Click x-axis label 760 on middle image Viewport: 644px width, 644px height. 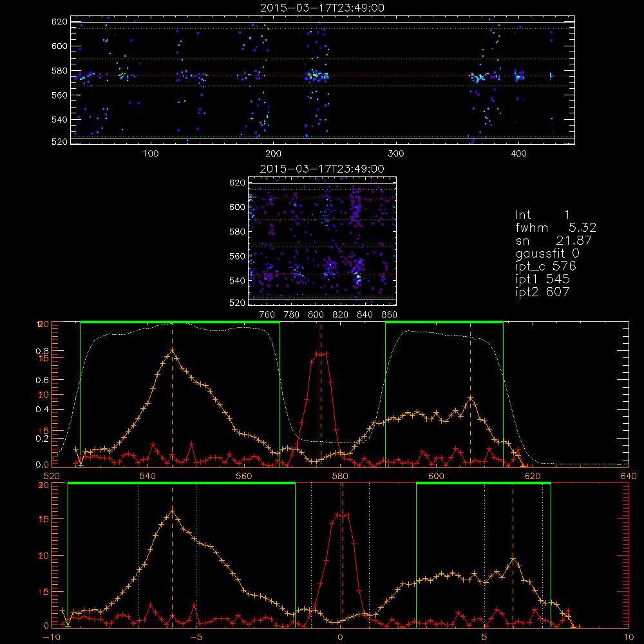267,315
